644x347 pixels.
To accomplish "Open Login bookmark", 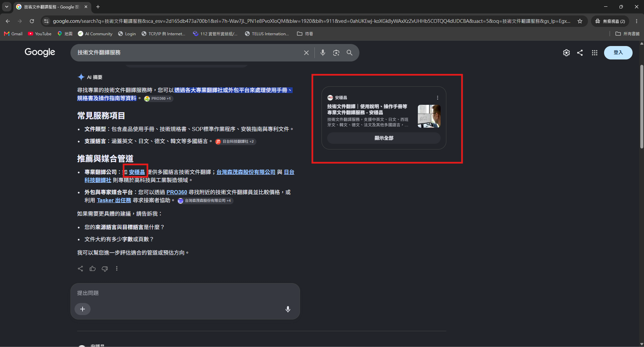I will [x=127, y=34].
